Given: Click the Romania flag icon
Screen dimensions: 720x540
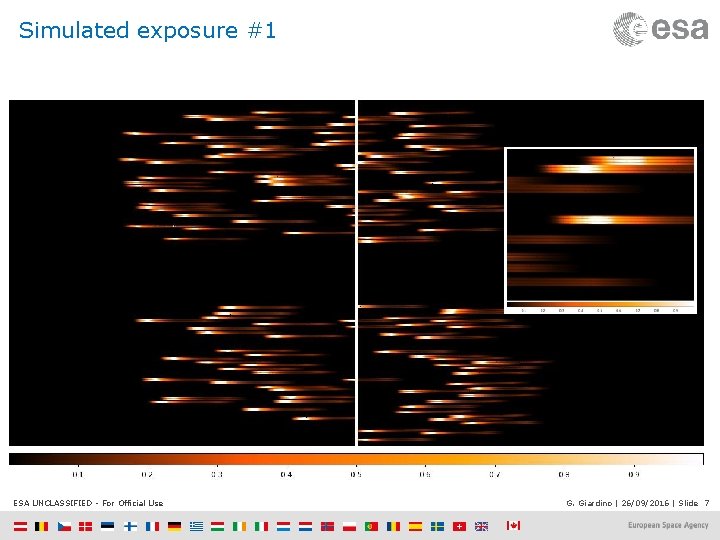Looking at the screenshot, I should point(394,526).
